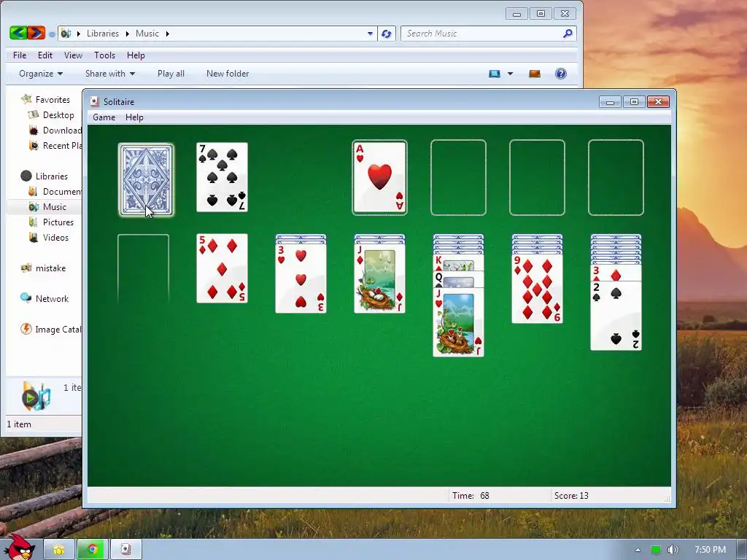Click the New folder button
The width and height of the screenshot is (747, 560).
tap(228, 74)
